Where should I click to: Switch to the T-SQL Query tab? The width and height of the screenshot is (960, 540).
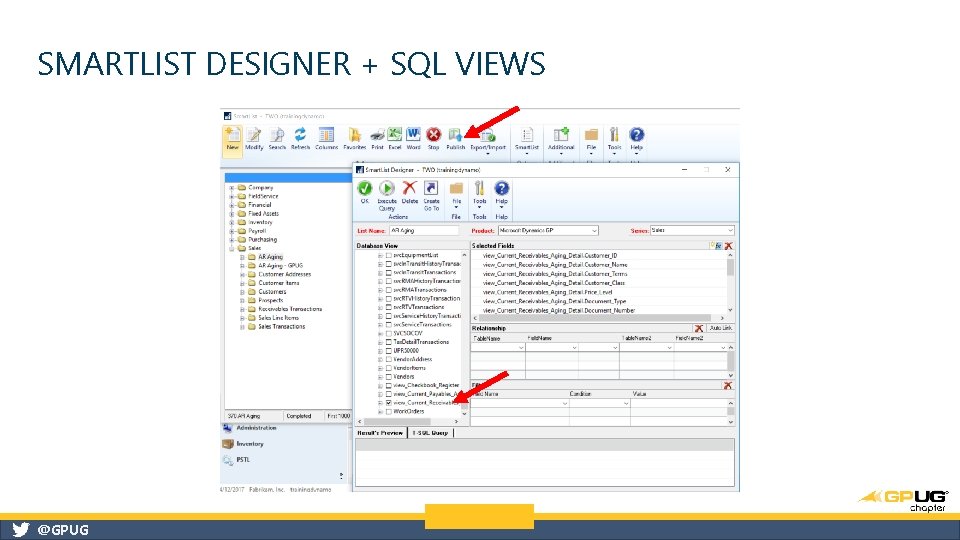[x=430, y=433]
